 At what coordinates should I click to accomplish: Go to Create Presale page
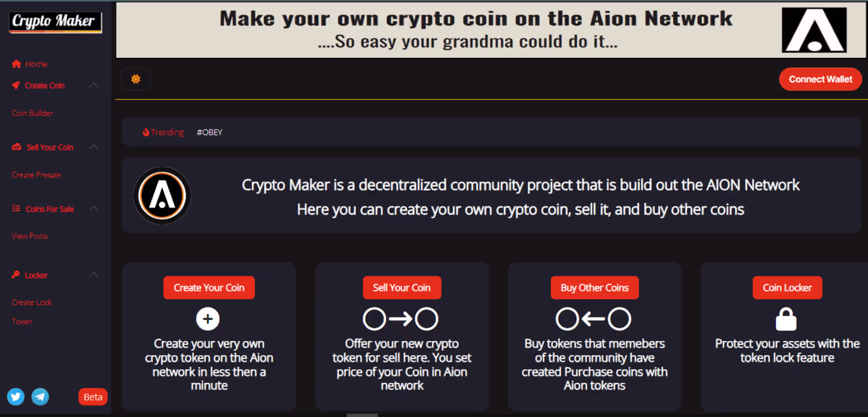pyautogui.click(x=36, y=175)
